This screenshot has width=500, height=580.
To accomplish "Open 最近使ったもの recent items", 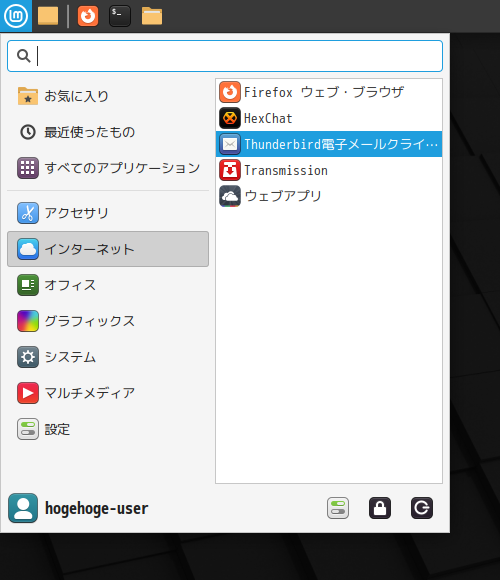I will point(108,132).
